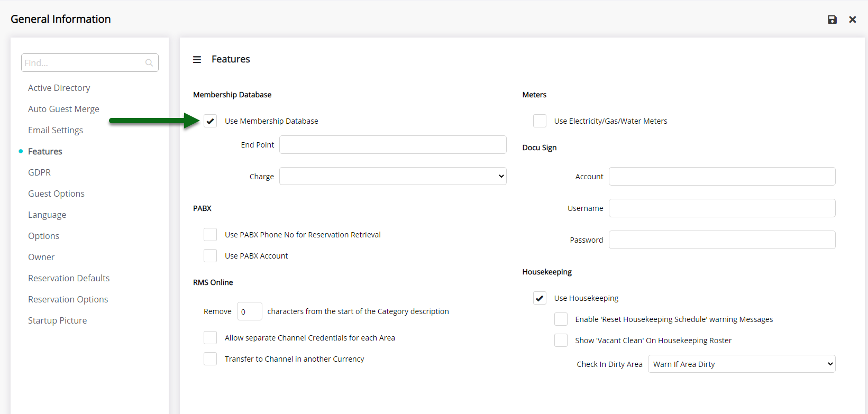
Task: Click the RMS Online heading
Action: [213, 282]
